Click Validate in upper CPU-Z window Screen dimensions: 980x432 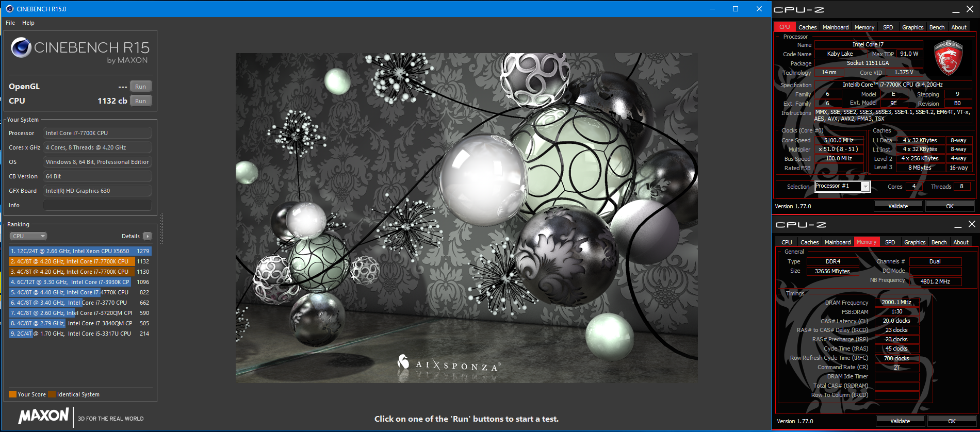point(898,206)
